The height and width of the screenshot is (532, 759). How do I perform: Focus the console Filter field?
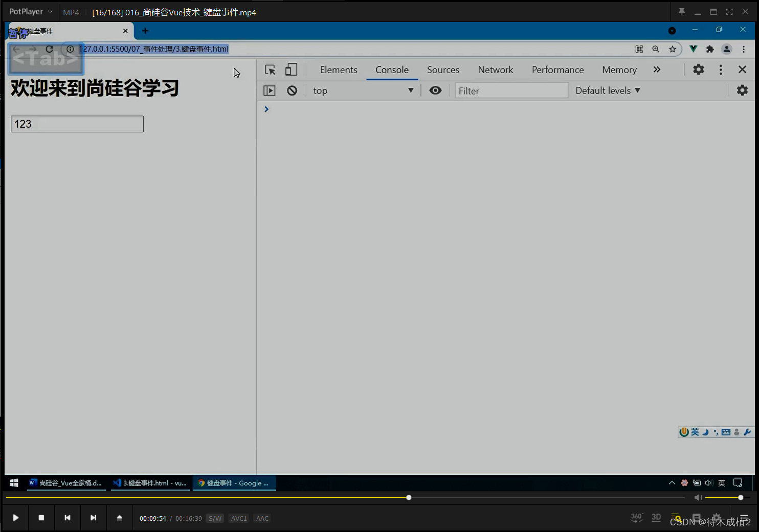(x=512, y=90)
